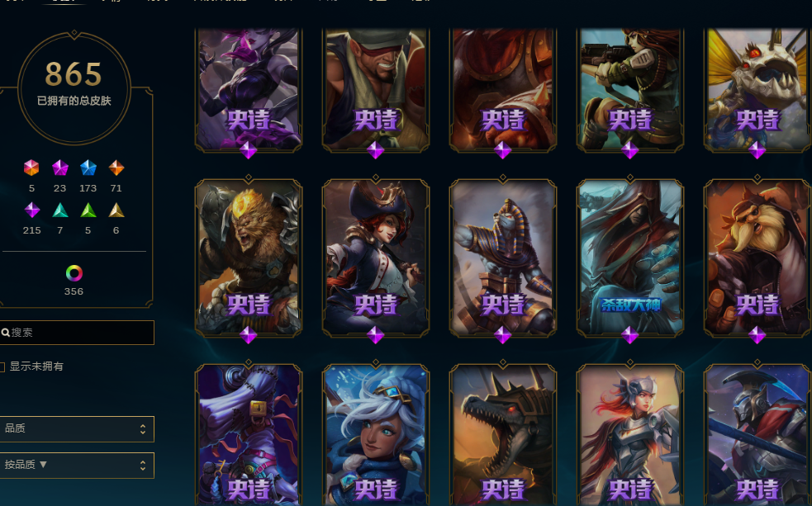Select the teal triangle gem with 7
Viewport: 812px width, 506px height.
[60, 210]
